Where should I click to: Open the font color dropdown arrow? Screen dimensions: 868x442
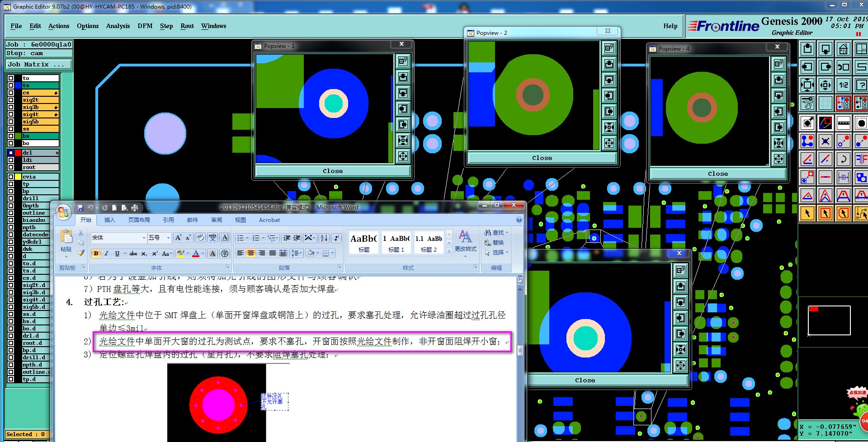tap(203, 254)
